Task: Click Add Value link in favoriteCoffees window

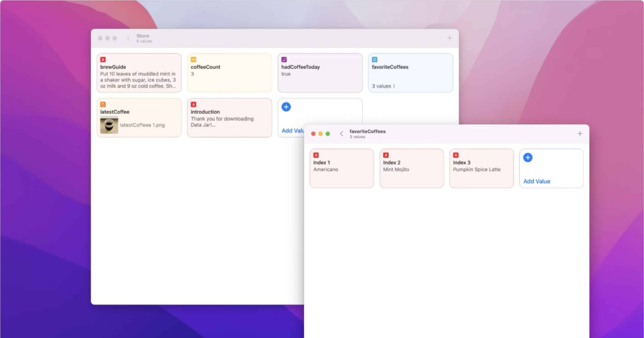Action: (537, 181)
